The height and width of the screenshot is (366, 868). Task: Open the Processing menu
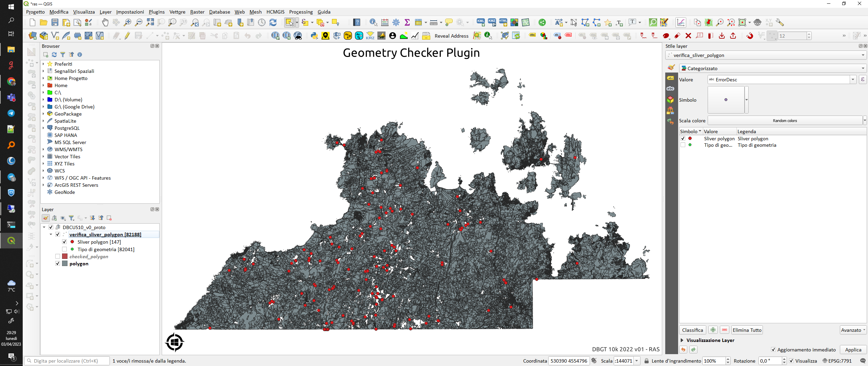(301, 12)
